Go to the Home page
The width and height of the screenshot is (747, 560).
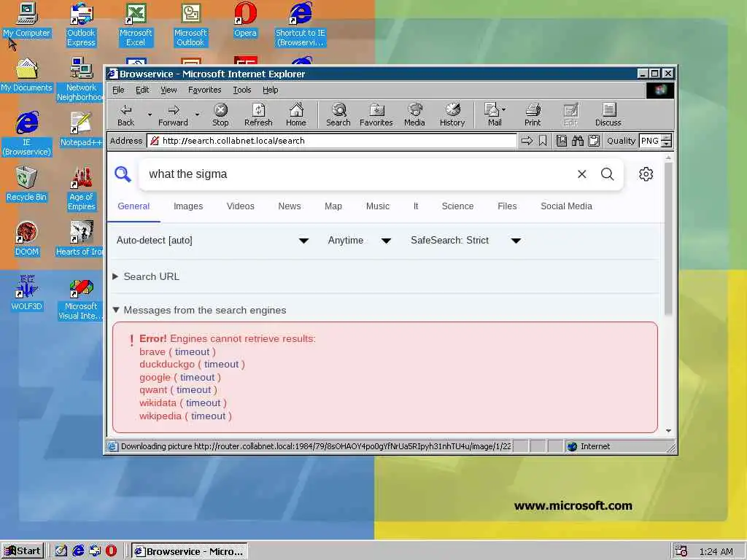(x=296, y=114)
